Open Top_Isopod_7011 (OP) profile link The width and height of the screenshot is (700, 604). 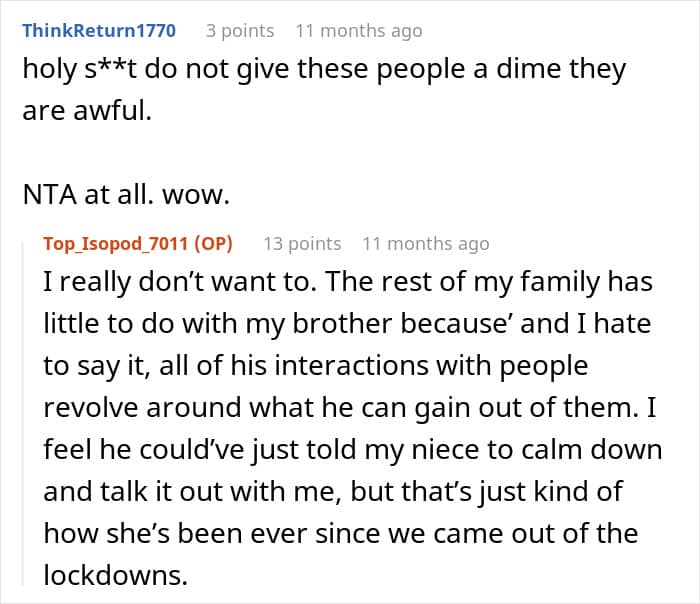[x=138, y=244]
